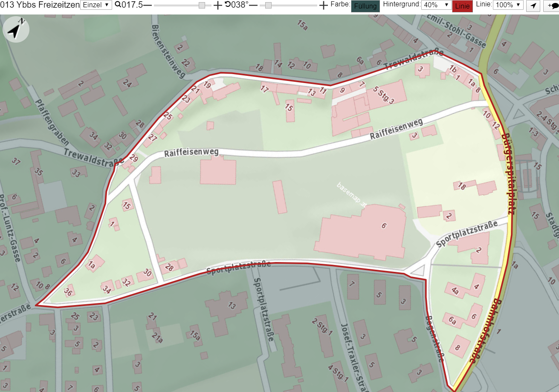Click the rotation angle slider handle

click(x=268, y=5)
